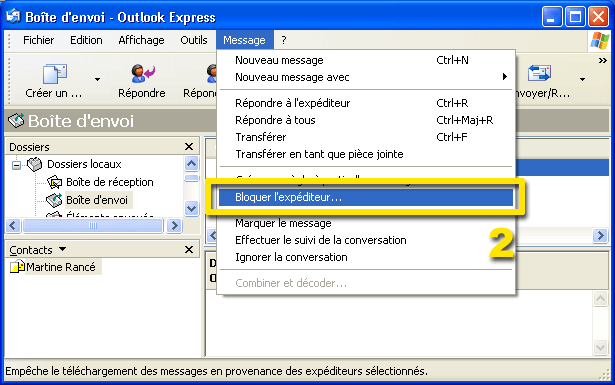Click the folder tree scroll up arrow
The image size is (615, 385).
click(x=191, y=163)
